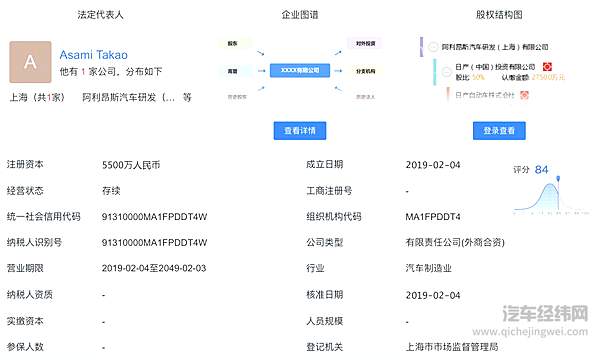Image resolution: width=600 pixels, height=360 pixels.
Task: Click the avatar tile with letter A
Action: coord(30,62)
